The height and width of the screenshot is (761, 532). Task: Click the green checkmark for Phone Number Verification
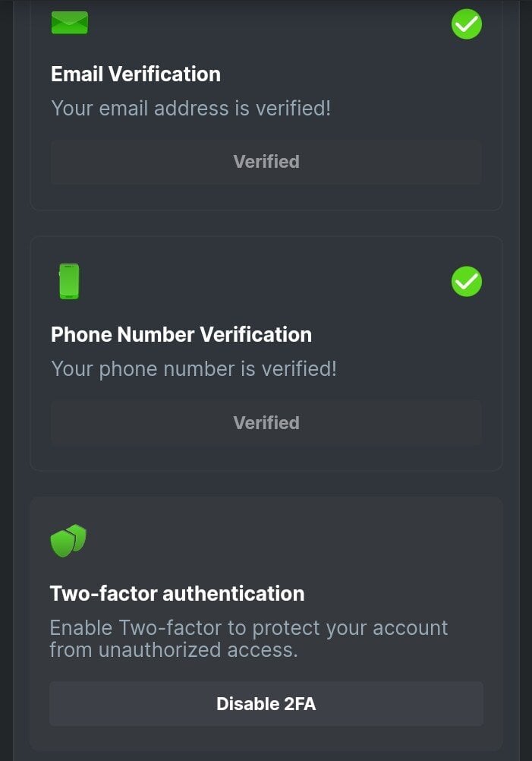tap(466, 282)
